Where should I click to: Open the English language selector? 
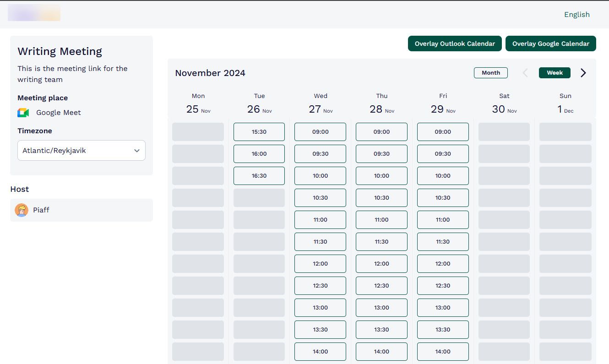click(576, 14)
